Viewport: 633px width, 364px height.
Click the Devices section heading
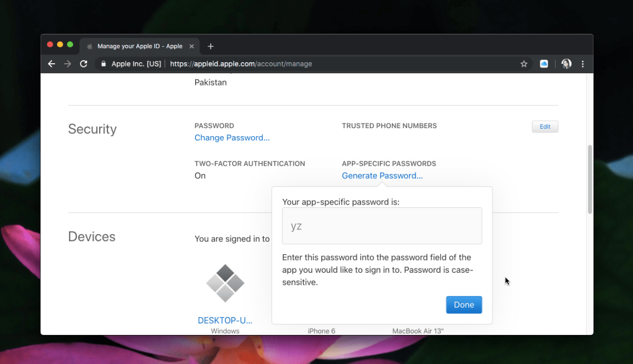coord(92,237)
